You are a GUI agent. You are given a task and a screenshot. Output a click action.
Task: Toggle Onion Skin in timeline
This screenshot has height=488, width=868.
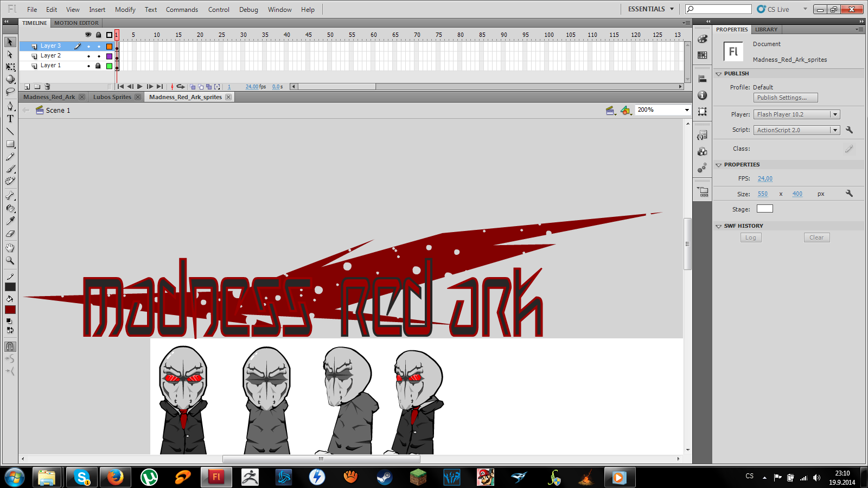tap(193, 87)
